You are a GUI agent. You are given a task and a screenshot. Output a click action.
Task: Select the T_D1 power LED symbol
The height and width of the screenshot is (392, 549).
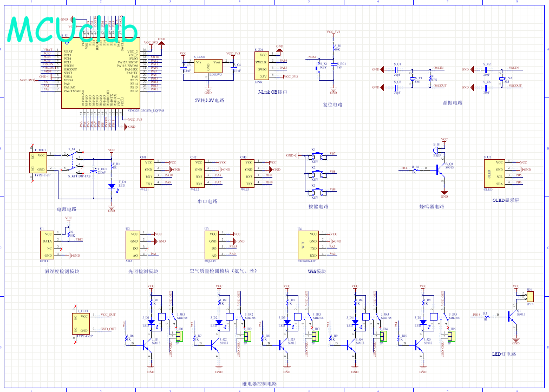tap(112, 186)
